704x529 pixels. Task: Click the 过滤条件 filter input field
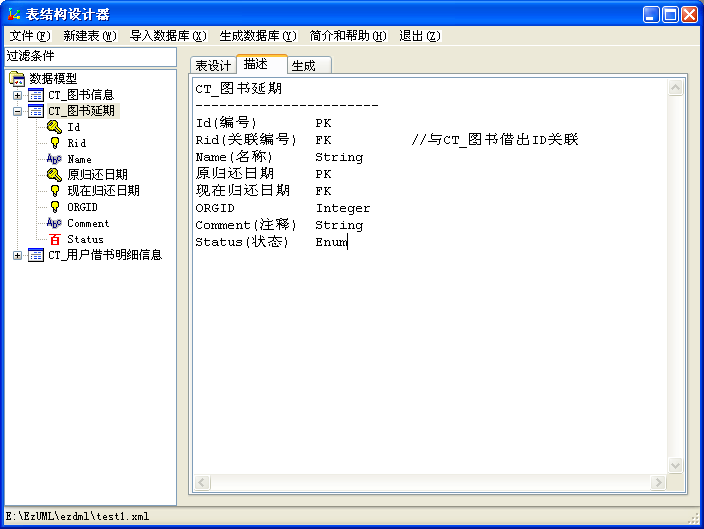(89, 56)
